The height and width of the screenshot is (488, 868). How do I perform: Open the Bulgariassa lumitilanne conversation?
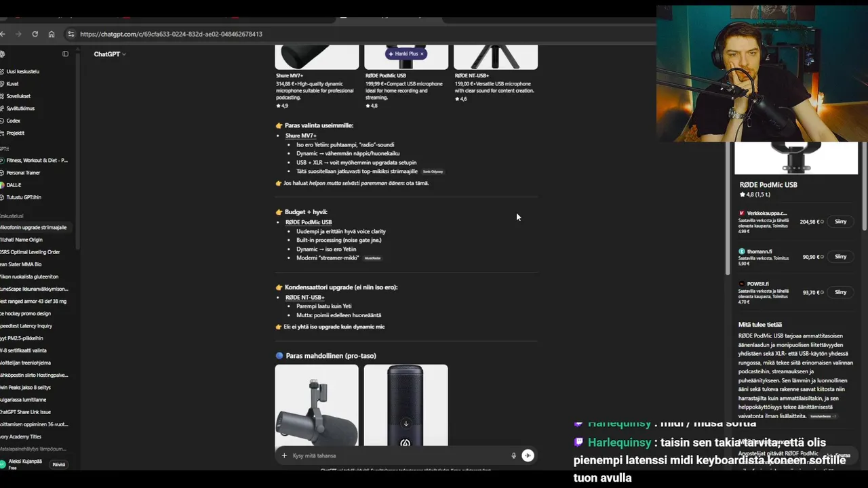coord(23,400)
